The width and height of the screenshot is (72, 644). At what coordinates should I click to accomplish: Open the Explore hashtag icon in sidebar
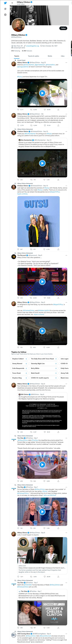pos(5,9)
